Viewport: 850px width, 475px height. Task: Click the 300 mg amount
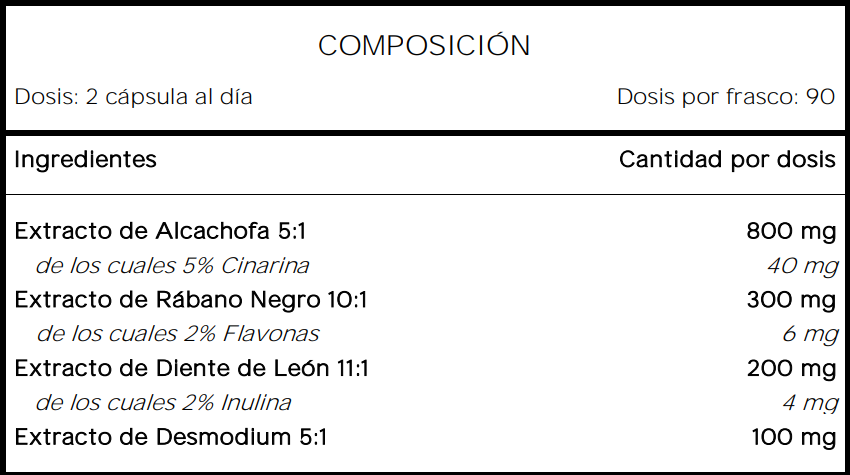pyautogui.click(x=791, y=300)
